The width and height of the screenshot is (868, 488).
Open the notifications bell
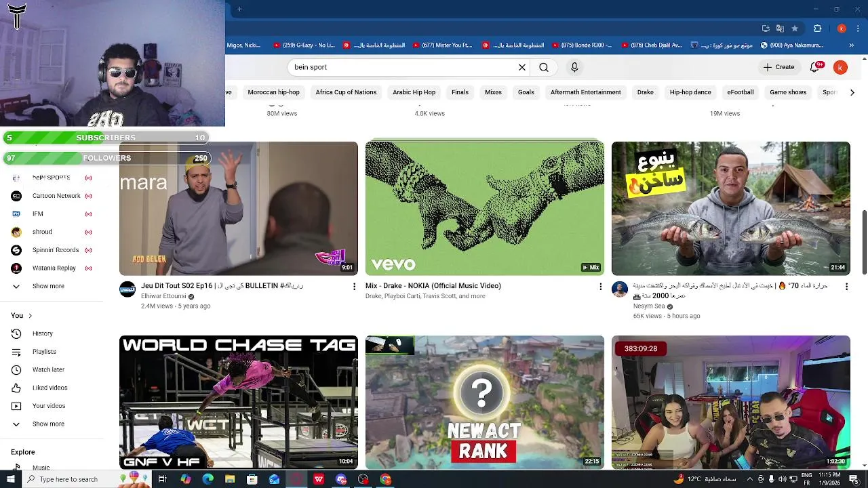click(814, 67)
